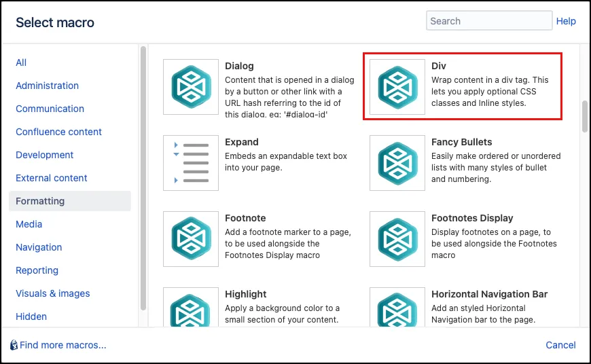The width and height of the screenshot is (591, 364).
Task: Click the Footnotes Display macro icon
Action: pyautogui.click(x=397, y=239)
